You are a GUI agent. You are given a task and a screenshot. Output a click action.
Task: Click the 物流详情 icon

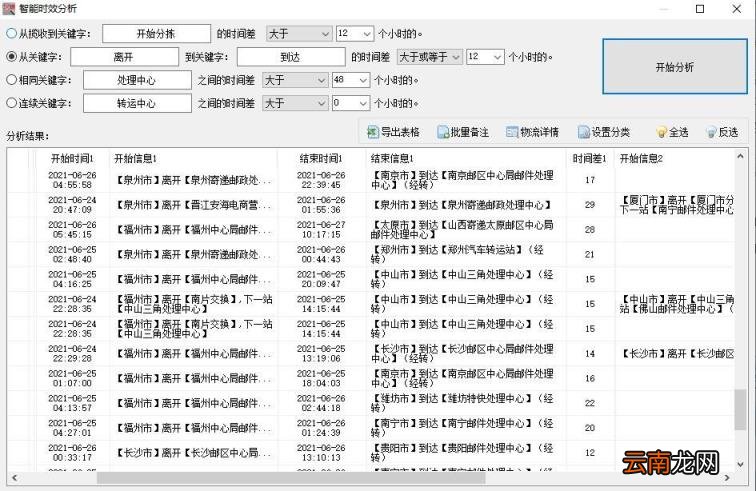(x=512, y=132)
